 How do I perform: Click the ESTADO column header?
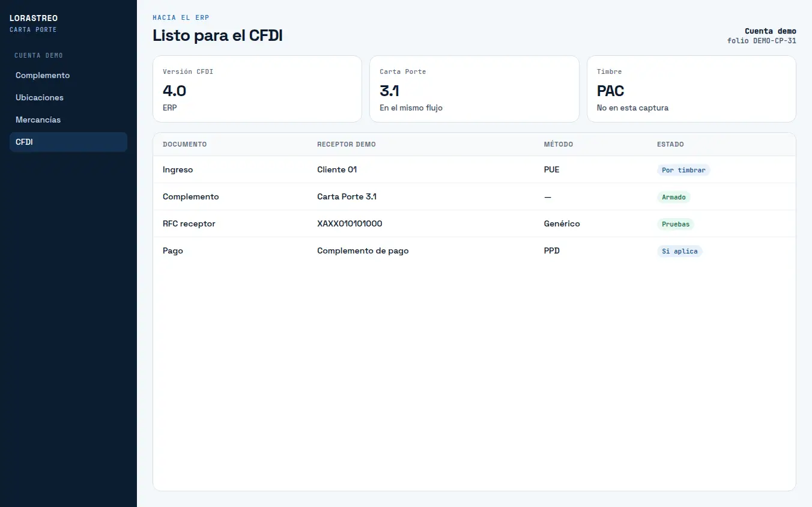pyautogui.click(x=670, y=145)
